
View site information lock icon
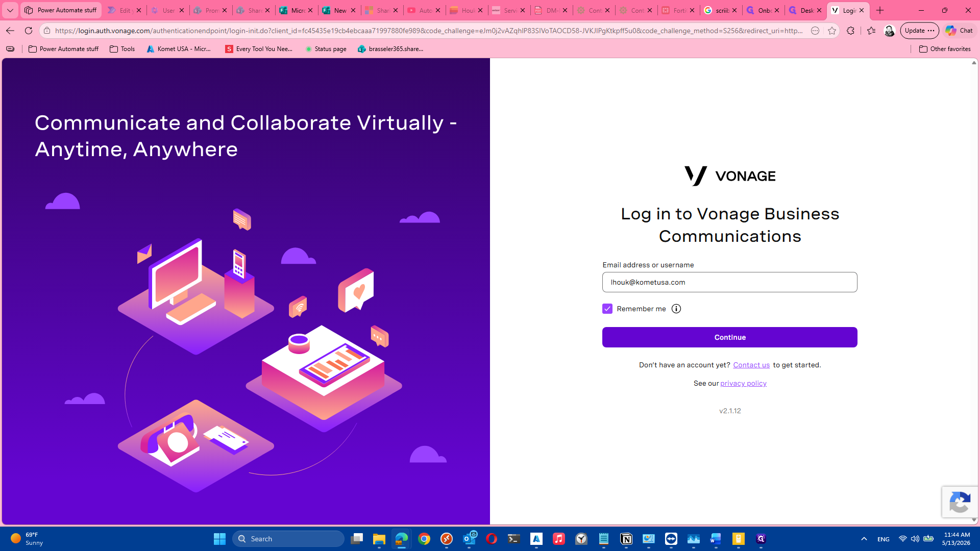point(47,31)
